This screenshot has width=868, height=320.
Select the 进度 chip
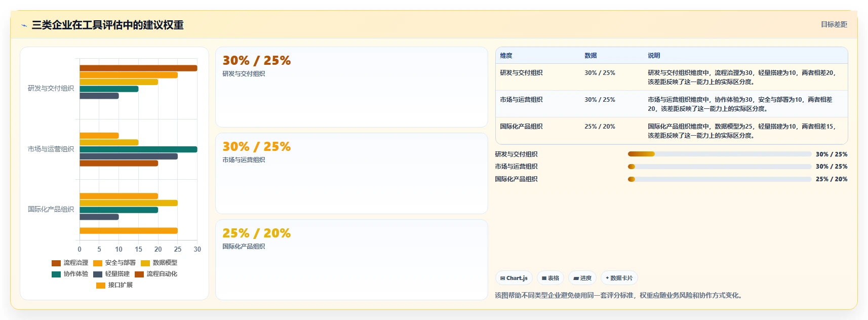(582, 278)
